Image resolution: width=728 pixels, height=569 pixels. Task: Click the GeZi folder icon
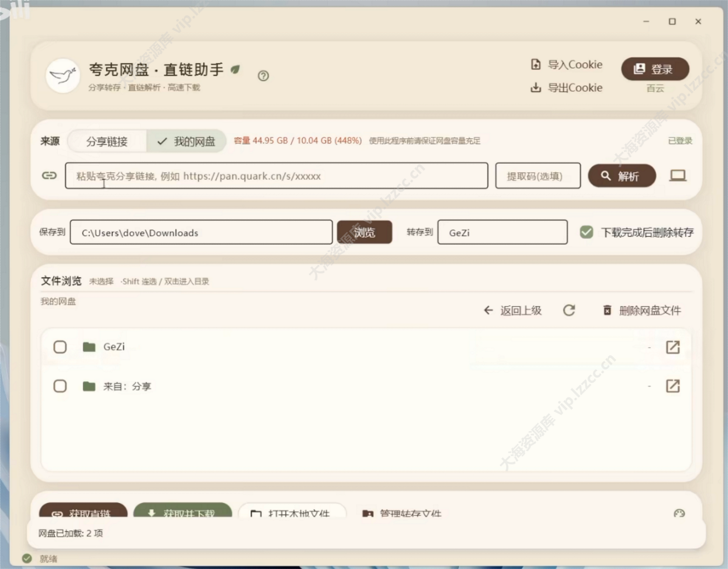click(x=89, y=347)
